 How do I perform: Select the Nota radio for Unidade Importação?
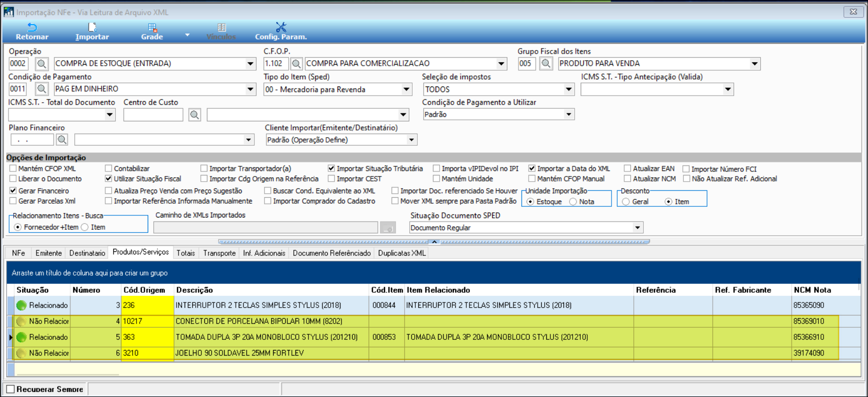click(x=573, y=202)
